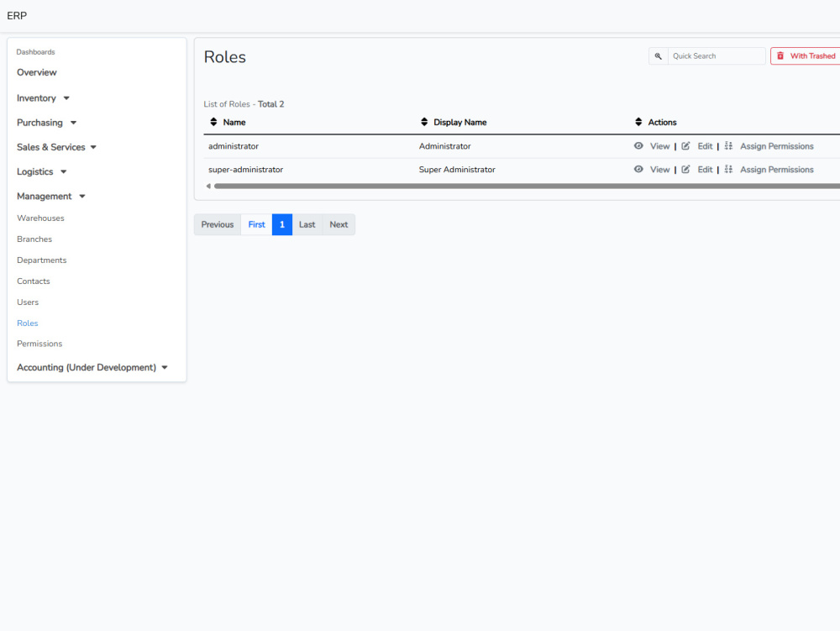The height and width of the screenshot is (631, 840).
Task: Go to Last page
Action: tap(307, 224)
